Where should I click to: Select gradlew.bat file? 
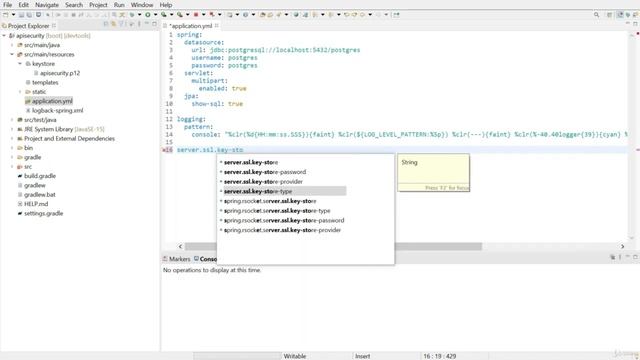pyautogui.click(x=40, y=195)
